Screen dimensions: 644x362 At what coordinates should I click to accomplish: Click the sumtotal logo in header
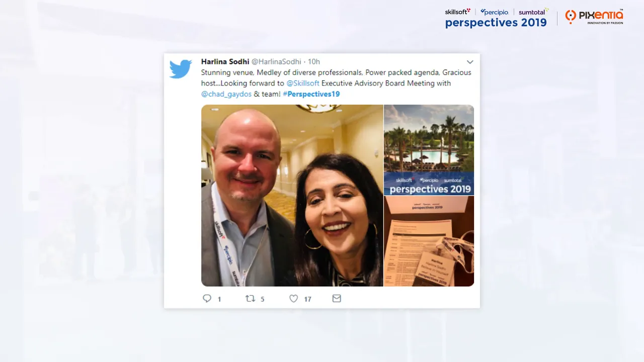[533, 12]
